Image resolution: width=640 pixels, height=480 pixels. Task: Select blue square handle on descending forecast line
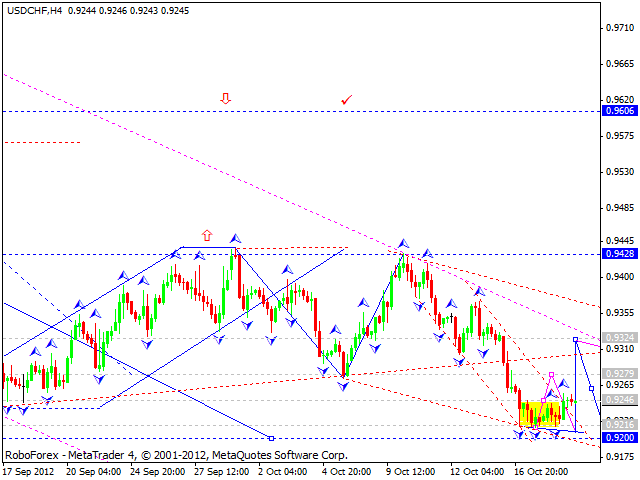(x=592, y=388)
